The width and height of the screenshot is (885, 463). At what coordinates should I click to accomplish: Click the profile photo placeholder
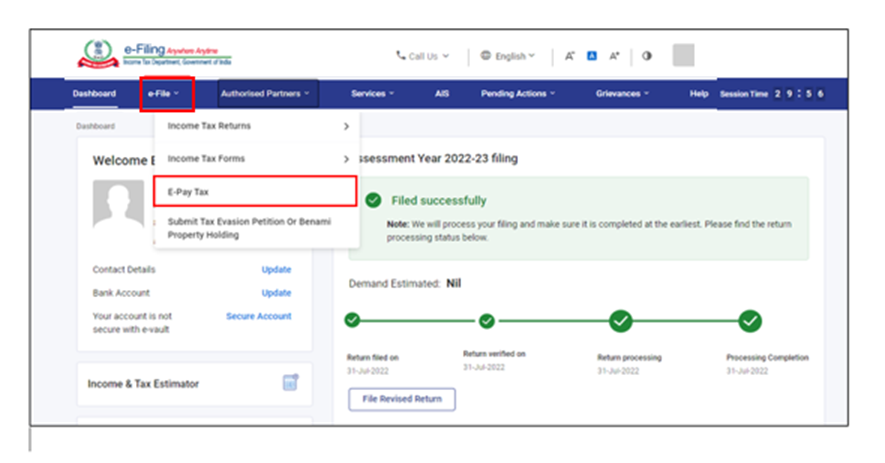click(118, 204)
